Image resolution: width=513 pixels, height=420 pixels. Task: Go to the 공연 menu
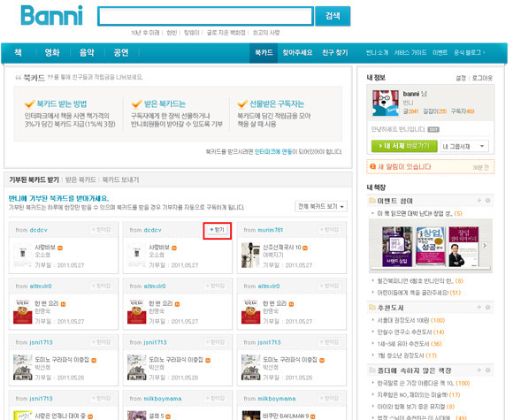point(121,52)
